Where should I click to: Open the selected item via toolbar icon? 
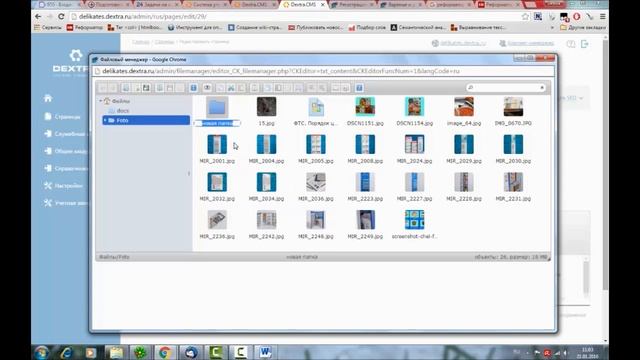pyautogui.click(x=159, y=88)
